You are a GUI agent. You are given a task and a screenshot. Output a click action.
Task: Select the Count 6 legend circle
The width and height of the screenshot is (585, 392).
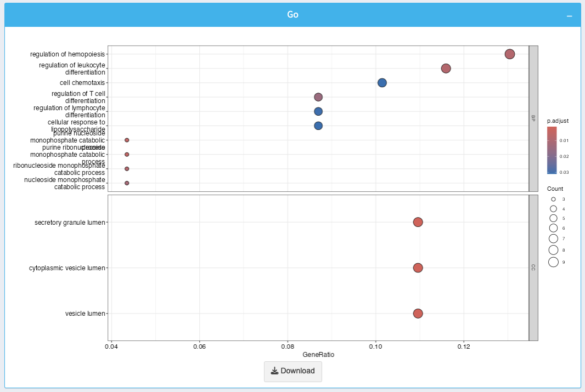coord(553,228)
